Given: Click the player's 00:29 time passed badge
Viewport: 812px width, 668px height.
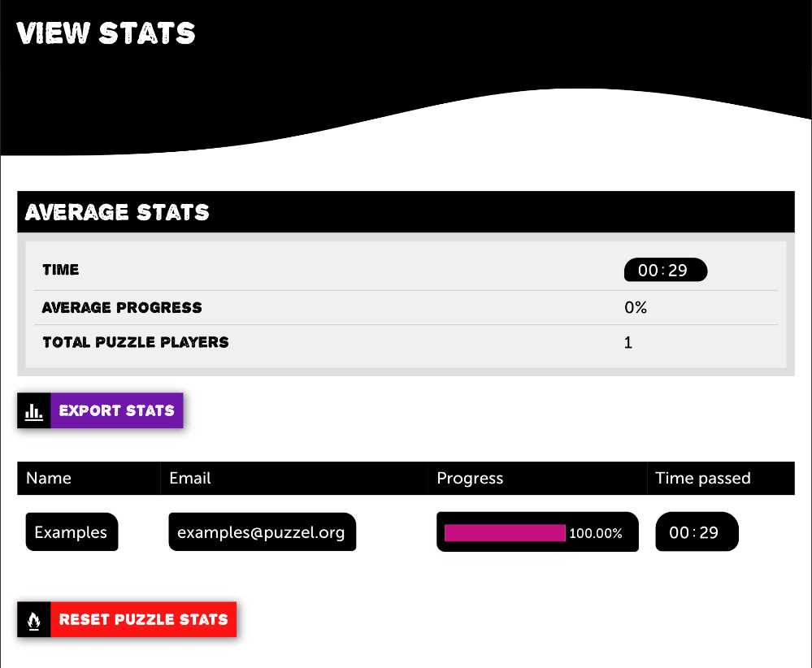Looking at the screenshot, I should click(697, 531).
